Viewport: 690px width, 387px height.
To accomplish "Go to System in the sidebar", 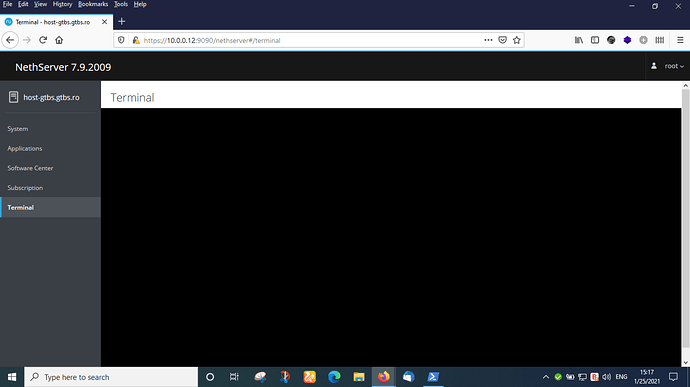I will click(18, 129).
